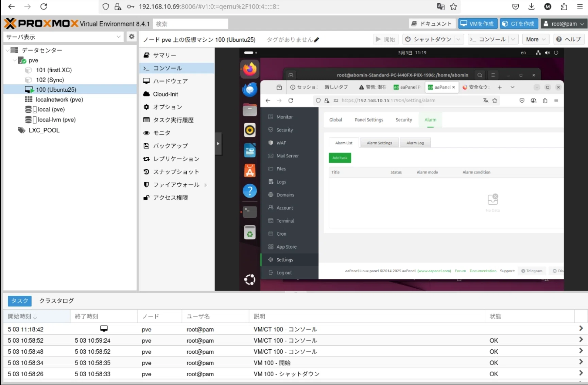The height and width of the screenshot is (385, 588).
Task: Click the Documentation button
Action: point(432,24)
